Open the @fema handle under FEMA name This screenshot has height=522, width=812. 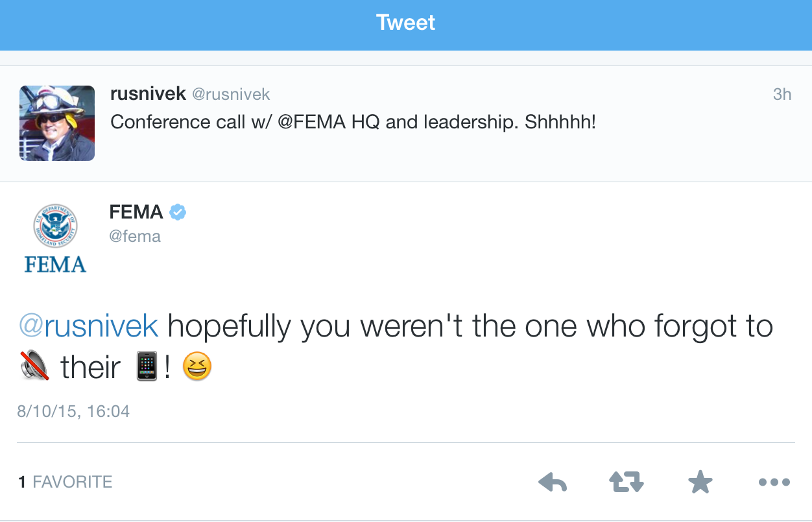coord(135,236)
